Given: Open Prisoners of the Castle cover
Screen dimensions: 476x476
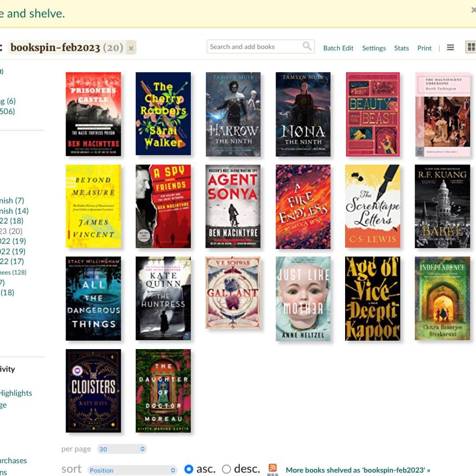Looking at the screenshot, I should click(x=93, y=114).
